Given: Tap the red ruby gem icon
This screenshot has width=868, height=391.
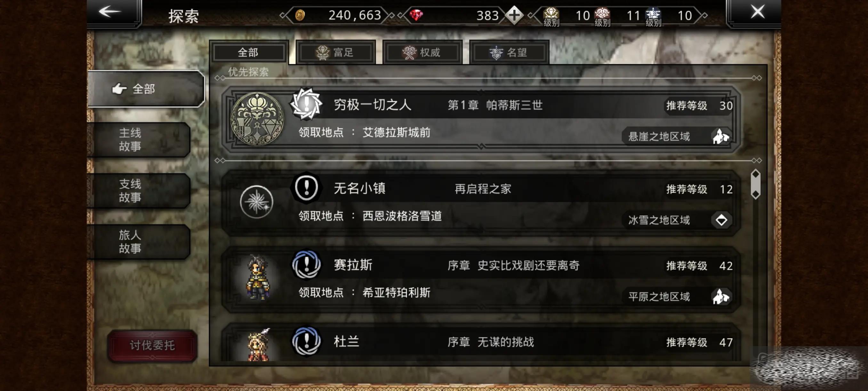Looking at the screenshot, I should [x=416, y=15].
